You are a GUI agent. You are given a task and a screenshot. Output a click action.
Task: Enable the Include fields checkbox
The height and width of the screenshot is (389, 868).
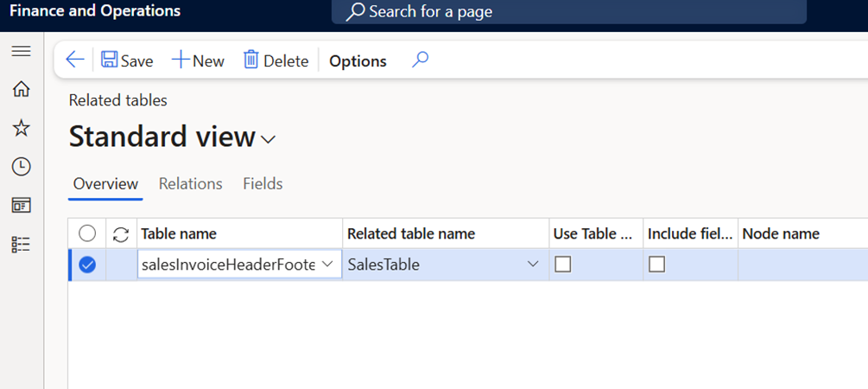(656, 265)
